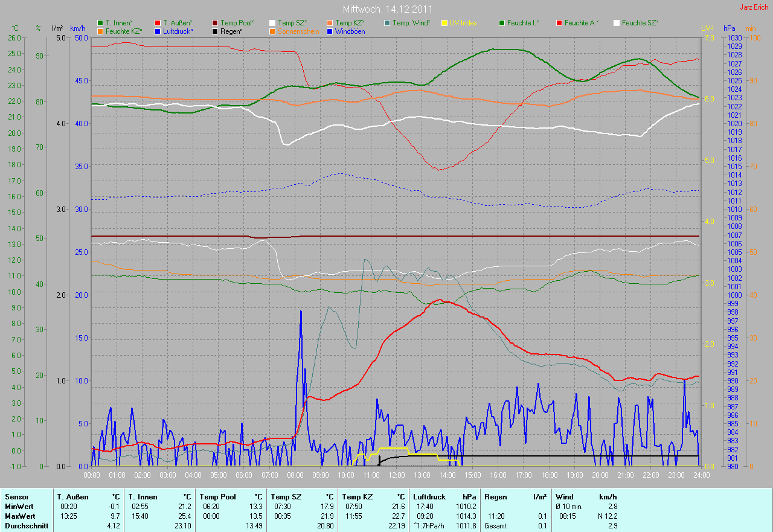The image size is (773, 532).
Task: Click the Luftdruck minimum value '1010.2'
Action: click(x=465, y=506)
